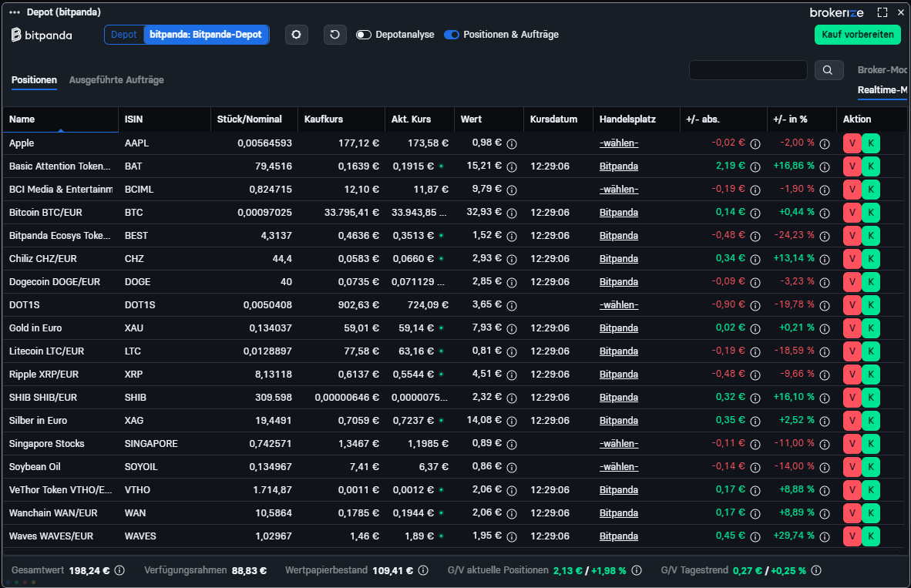Show info for Litecoin +/- abs. value
This screenshot has width=911, height=588.
(755, 352)
